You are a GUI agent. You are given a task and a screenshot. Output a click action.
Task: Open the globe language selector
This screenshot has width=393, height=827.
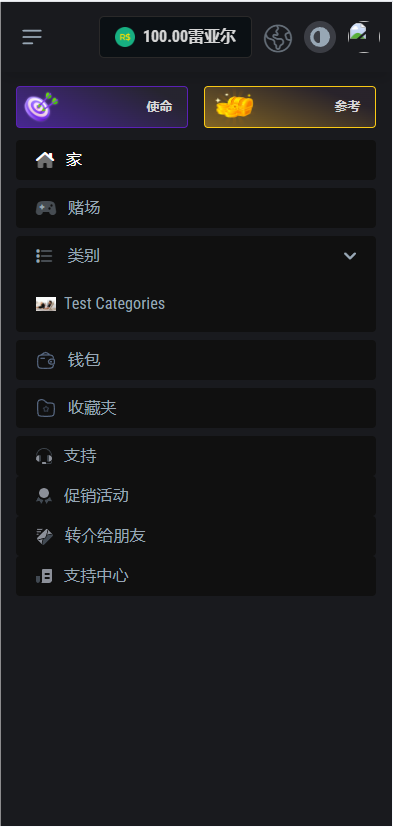278,37
